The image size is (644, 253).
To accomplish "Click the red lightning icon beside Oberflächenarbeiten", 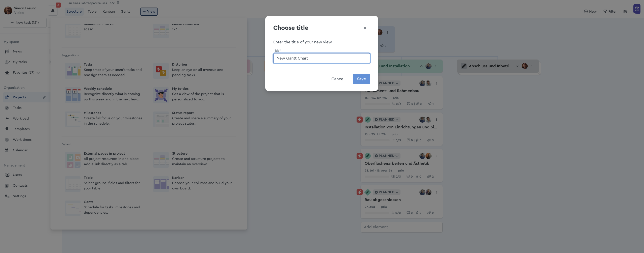I will coord(360,156).
